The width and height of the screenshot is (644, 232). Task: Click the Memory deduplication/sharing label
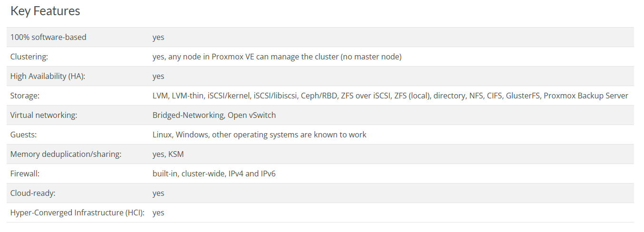click(x=66, y=154)
